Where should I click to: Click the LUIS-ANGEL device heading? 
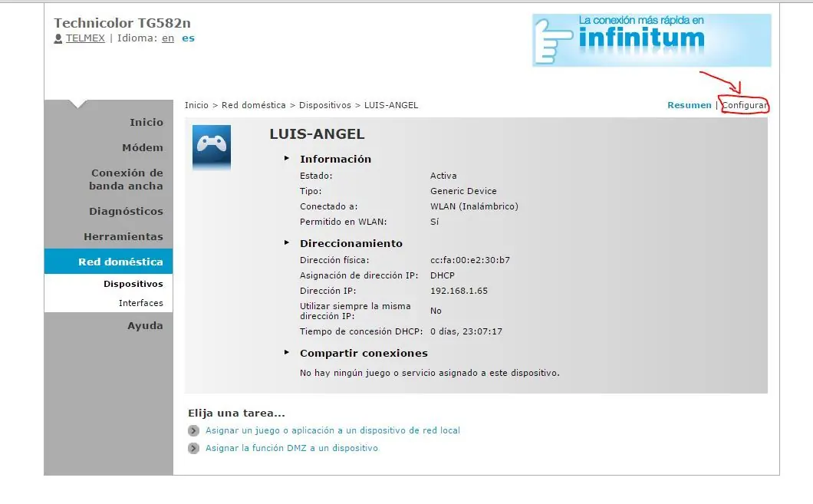[x=317, y=133]
